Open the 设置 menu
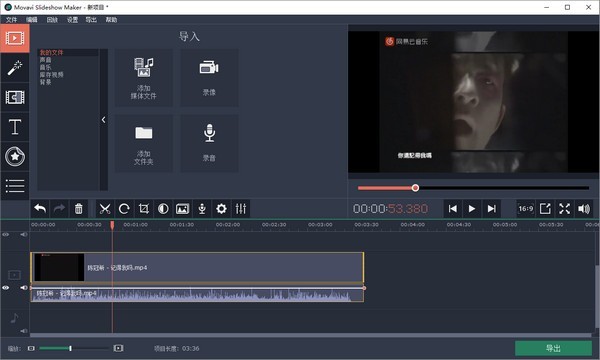This screenshot has height=360, width=600. click(72, 20)
